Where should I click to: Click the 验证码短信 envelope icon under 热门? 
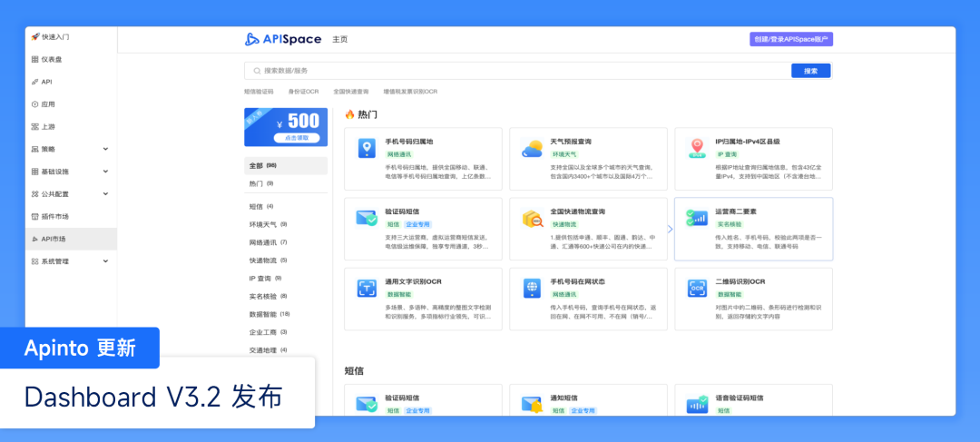tap(367, 218)
